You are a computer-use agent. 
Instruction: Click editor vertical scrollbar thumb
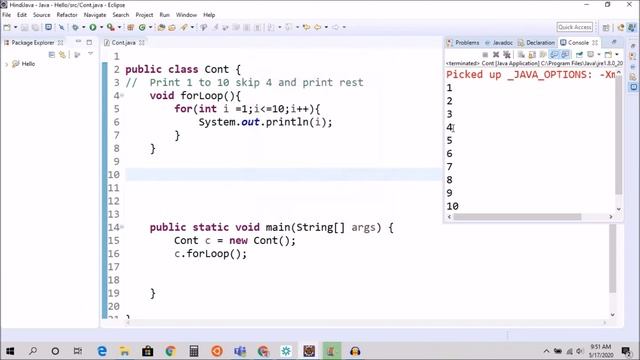point(613,258)
